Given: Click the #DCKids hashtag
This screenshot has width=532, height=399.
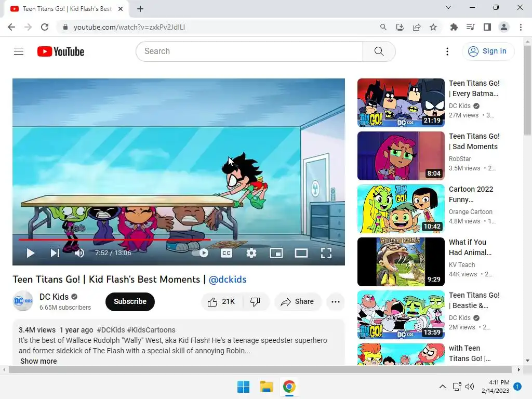Looking at the screenshot, I should [x=111, y=330].
